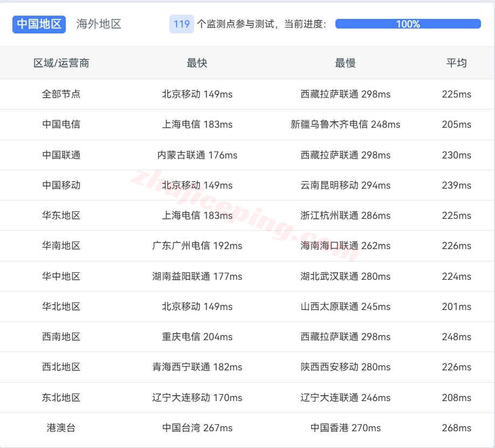
Task: Select the 华东地区 row label
Action: (x=61, y=215)
